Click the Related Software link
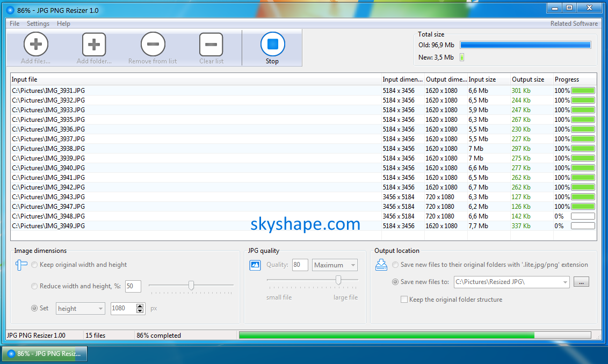Screen dimensions: 608x364 click(574, 24)
